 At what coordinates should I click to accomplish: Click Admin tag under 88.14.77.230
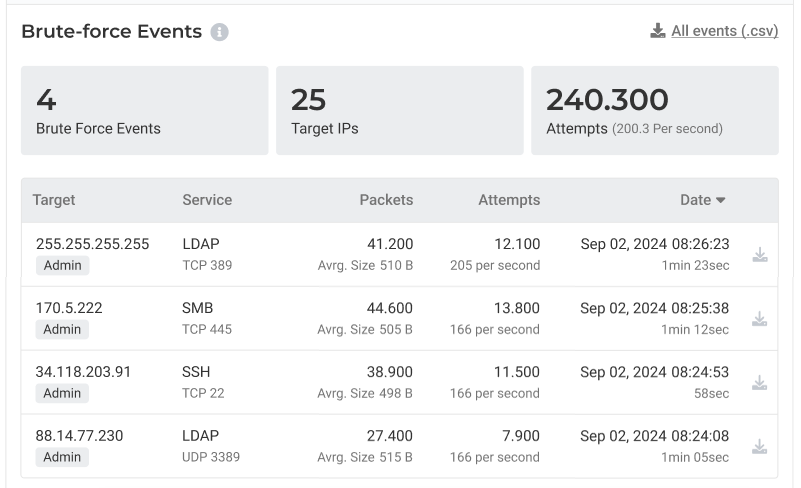[62, 457]
